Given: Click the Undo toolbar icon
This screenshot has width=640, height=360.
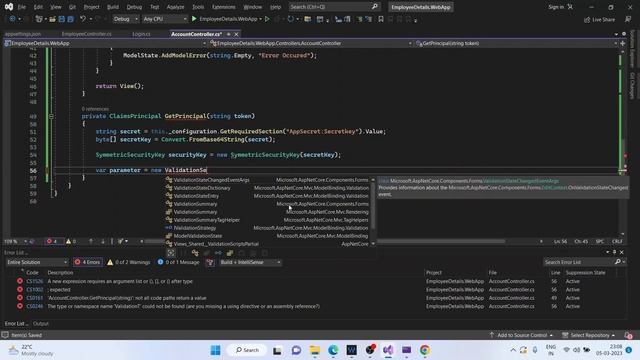Looking at the screenshot, I should click(x=83, y=19).
